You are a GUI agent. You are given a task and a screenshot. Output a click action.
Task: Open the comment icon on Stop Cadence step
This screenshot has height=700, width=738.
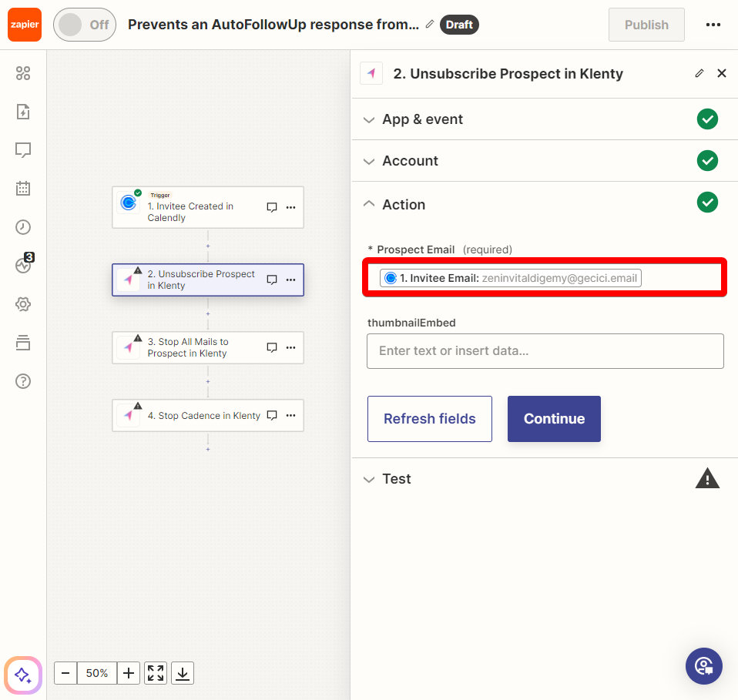pyautogui.click(x=272, y=415)
